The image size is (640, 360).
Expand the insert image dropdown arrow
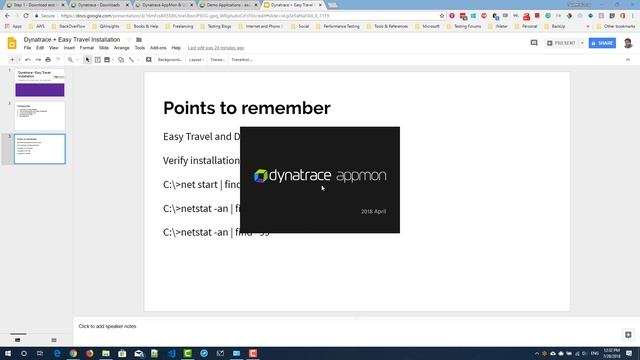pos(113,60)
